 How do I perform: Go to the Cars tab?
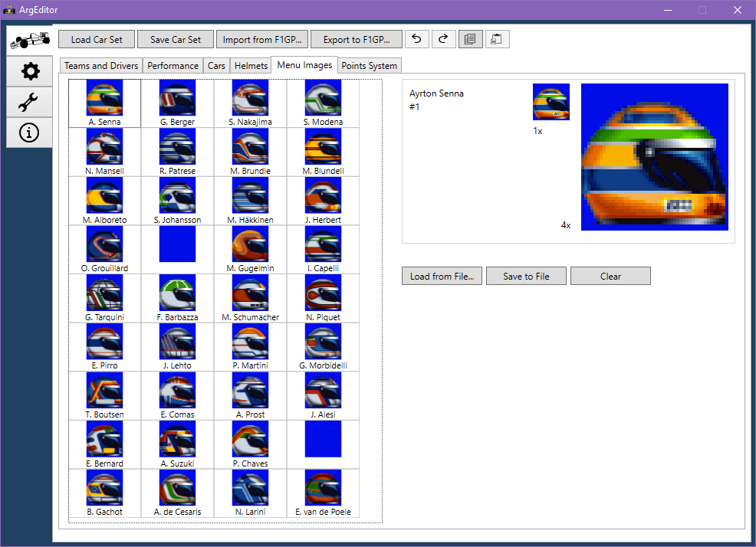216,66
